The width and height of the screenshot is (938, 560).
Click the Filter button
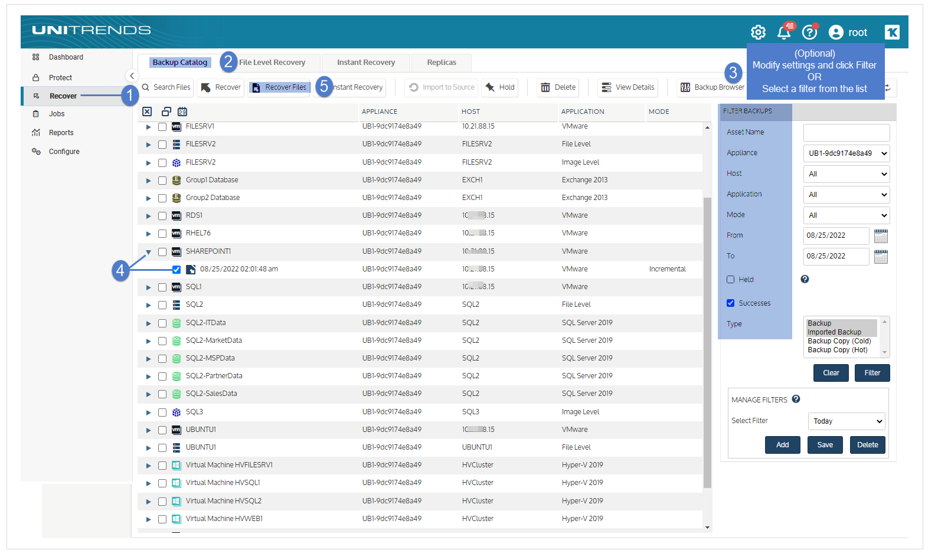coord(872,373)
